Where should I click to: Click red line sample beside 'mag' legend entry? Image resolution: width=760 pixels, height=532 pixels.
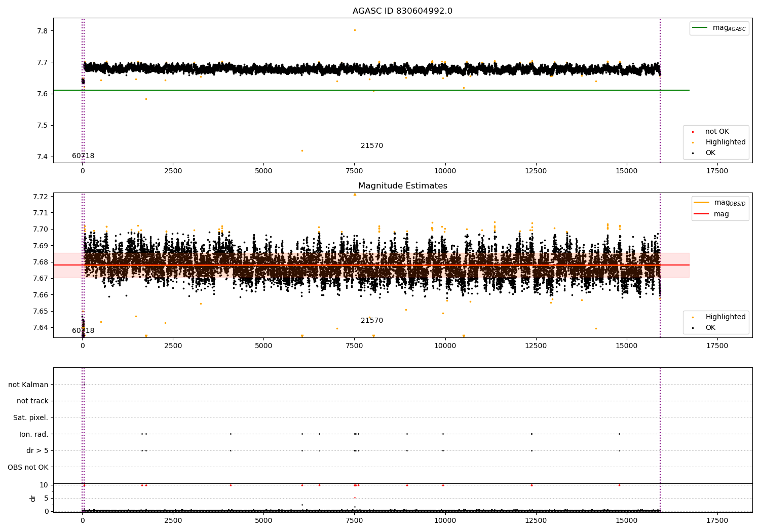click(701, 214)
